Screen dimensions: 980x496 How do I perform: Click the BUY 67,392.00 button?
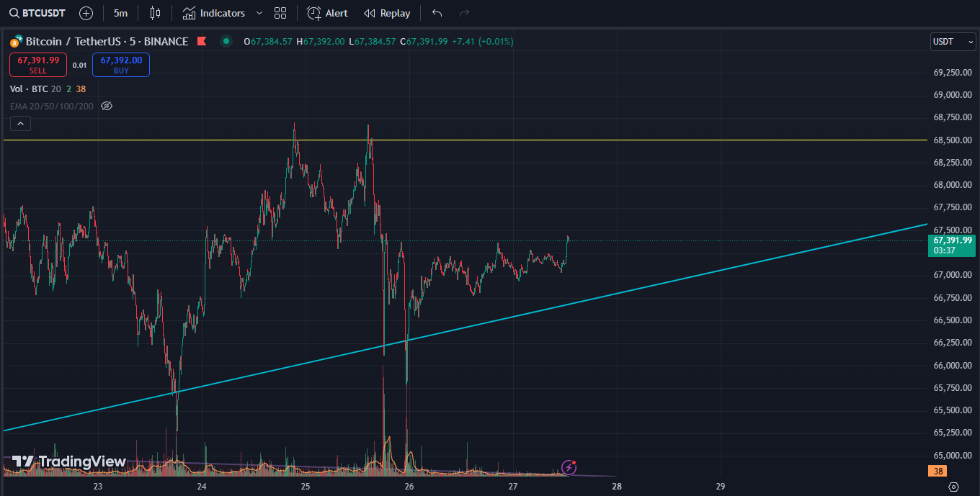(x=120, y=65)
